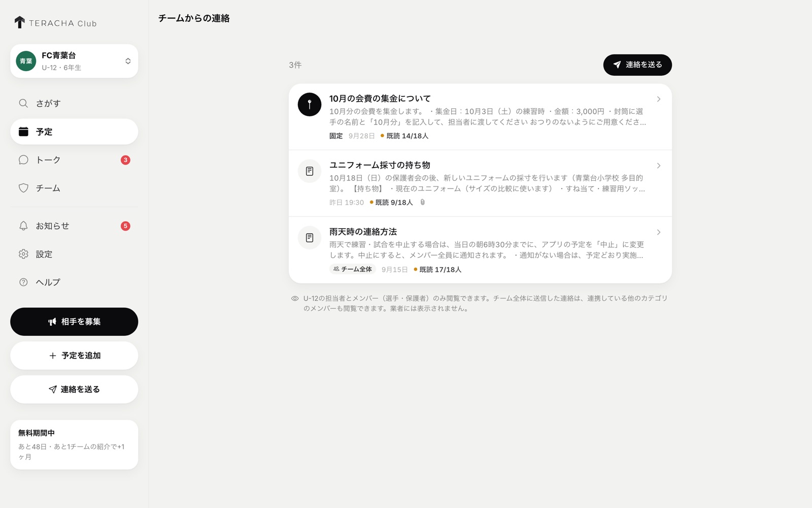Screen dimensions: 812x508
Task: Open お知らせ notifications
Action: 74,226
